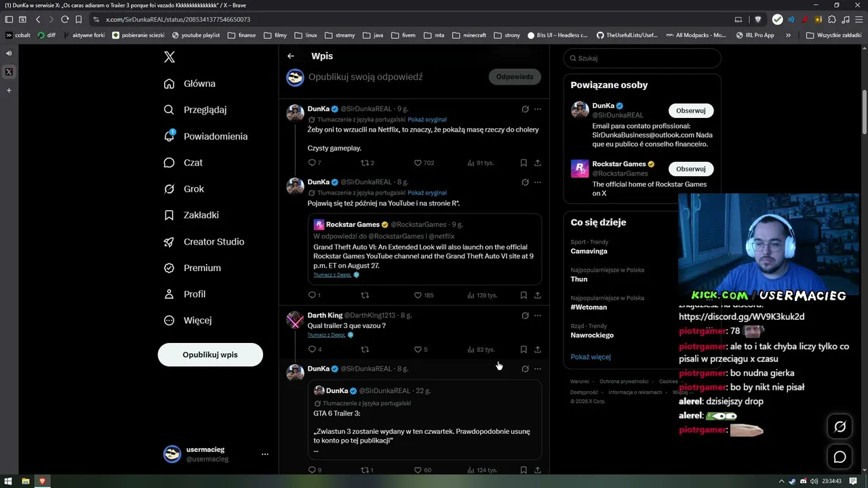Open more options on Netflix post
The width and height of the screenshot is (868, 488).
(x=538, y=108)
